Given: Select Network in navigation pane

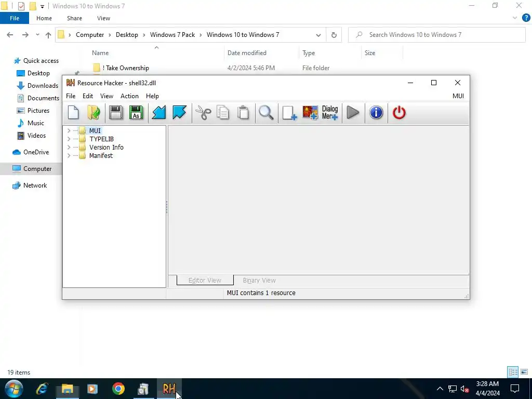Looking at the screenshot, I should [x=35, y=185].
